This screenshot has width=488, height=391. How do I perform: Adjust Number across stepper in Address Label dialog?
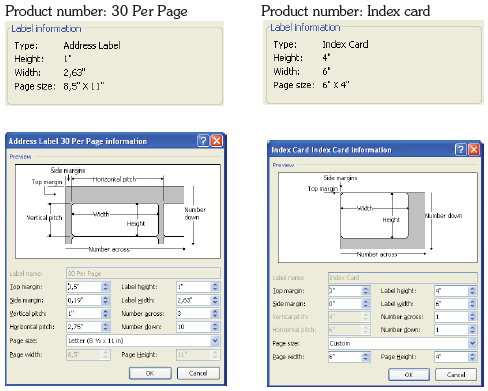[x=215, y=313]
